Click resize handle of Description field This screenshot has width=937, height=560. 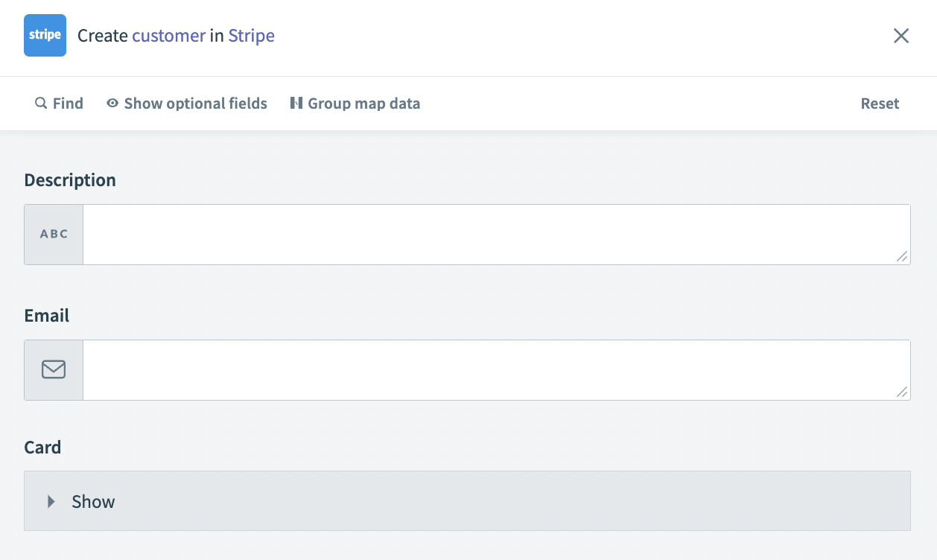point(902,256)
